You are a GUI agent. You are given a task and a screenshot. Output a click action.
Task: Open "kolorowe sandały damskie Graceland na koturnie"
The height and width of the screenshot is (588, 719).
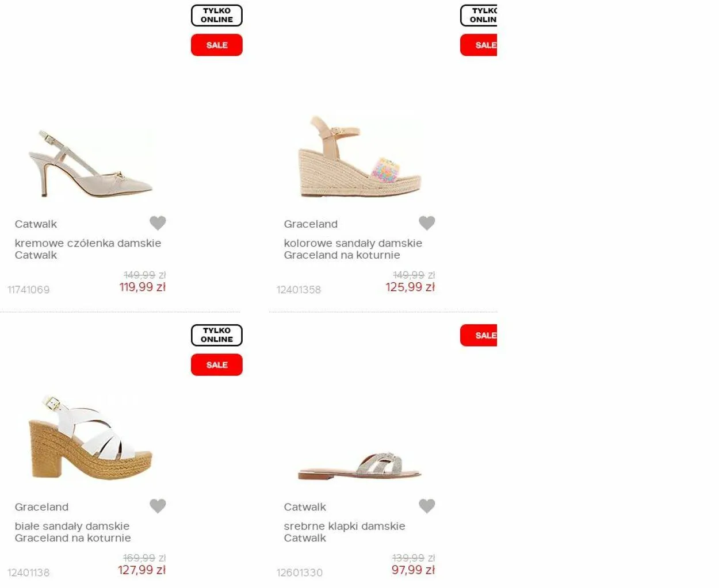[x=353, y=249]
